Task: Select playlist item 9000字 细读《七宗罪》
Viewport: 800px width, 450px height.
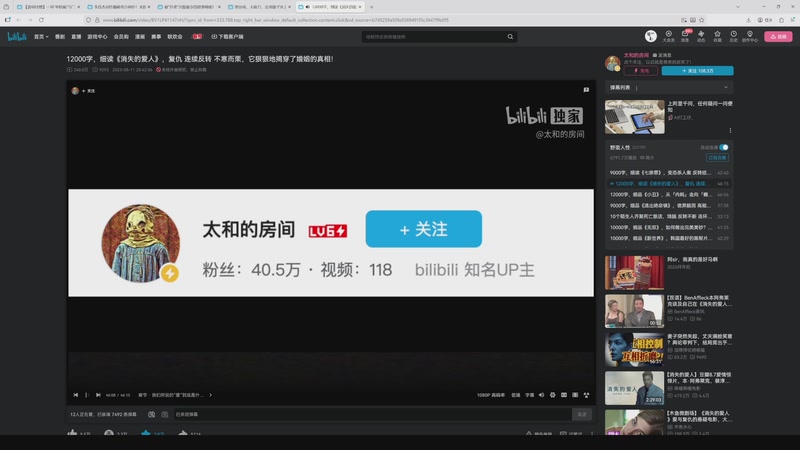Action: pos(669,173)
